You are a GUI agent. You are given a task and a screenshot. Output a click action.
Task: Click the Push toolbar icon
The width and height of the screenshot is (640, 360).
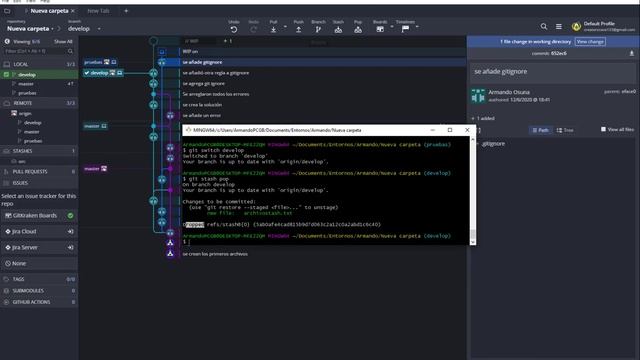[299, 29]
